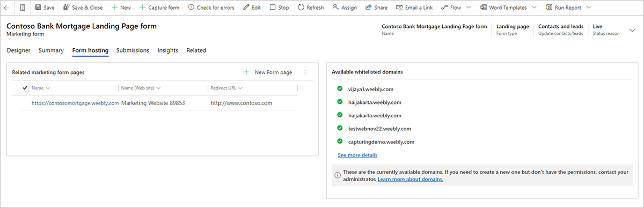Refresh the form record

click(x=310, y=8)
